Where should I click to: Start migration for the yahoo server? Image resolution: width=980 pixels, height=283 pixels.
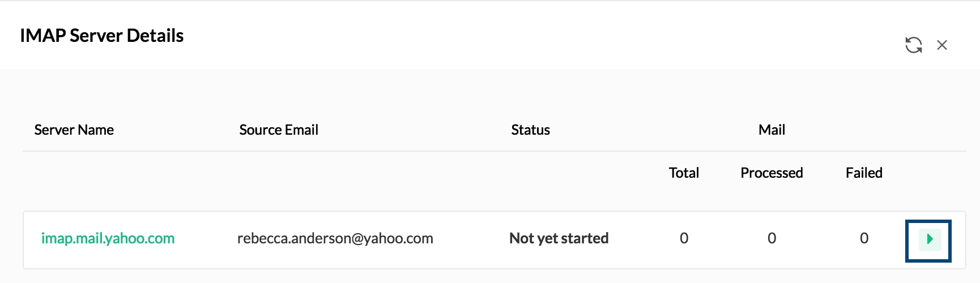coord(929,239)
